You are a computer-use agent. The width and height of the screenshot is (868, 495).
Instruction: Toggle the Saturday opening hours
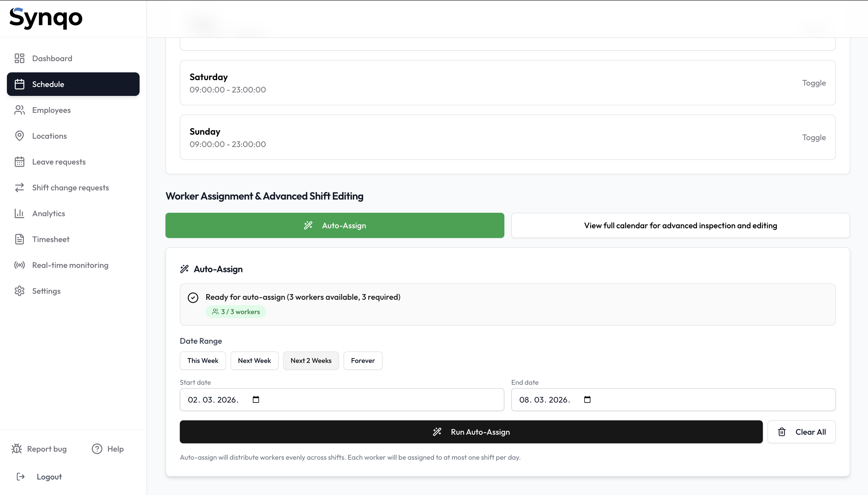[x=813, y=83]
